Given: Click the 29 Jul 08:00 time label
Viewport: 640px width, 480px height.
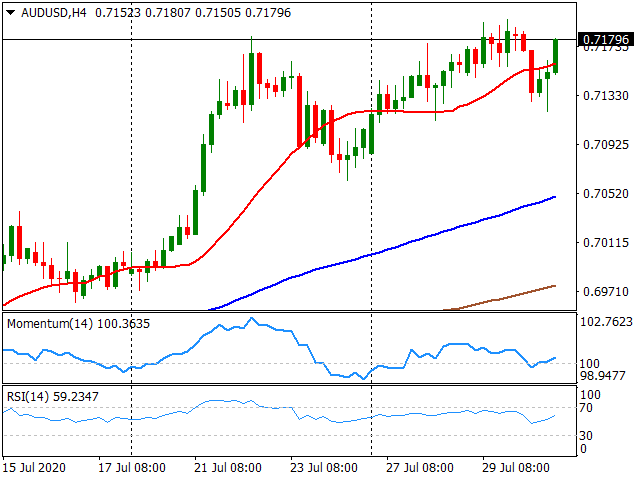Looking at the screenshot, I should 516,468.
